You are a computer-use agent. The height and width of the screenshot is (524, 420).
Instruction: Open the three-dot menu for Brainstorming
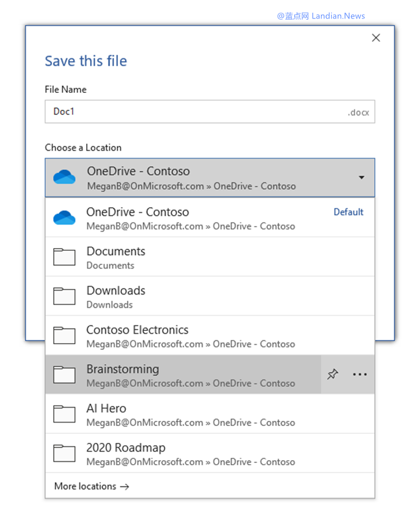click(360, 375)
